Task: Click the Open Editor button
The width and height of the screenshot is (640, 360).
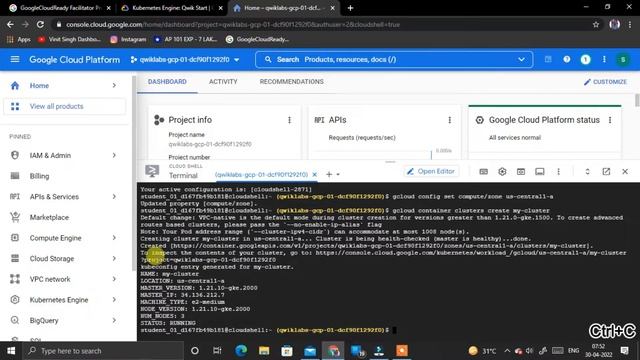Action: pyautogui.click(x=431, y=171)
